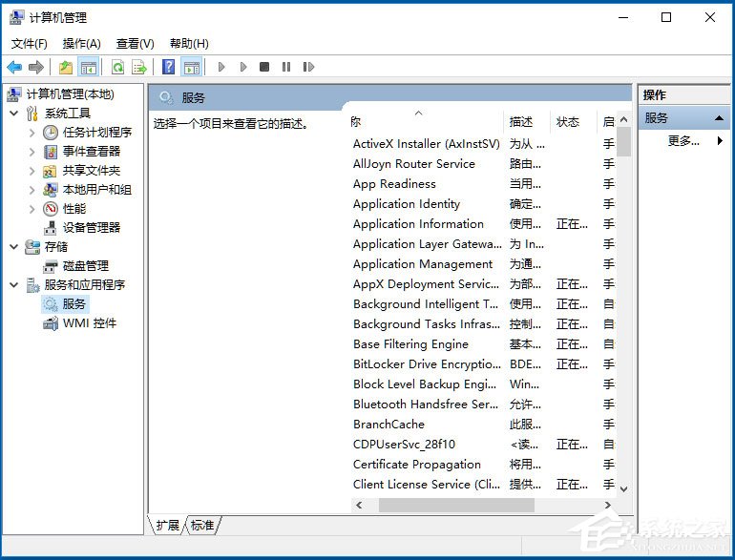Click the Up one level folder icon
This screenshot has width=735, height=560.
click(66, 67)
